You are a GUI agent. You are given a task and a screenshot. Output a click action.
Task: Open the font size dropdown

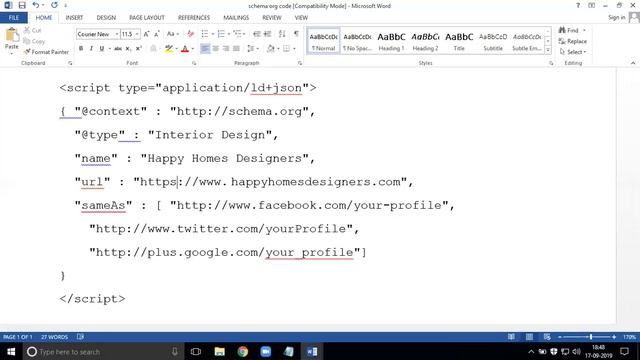(137, 34)
